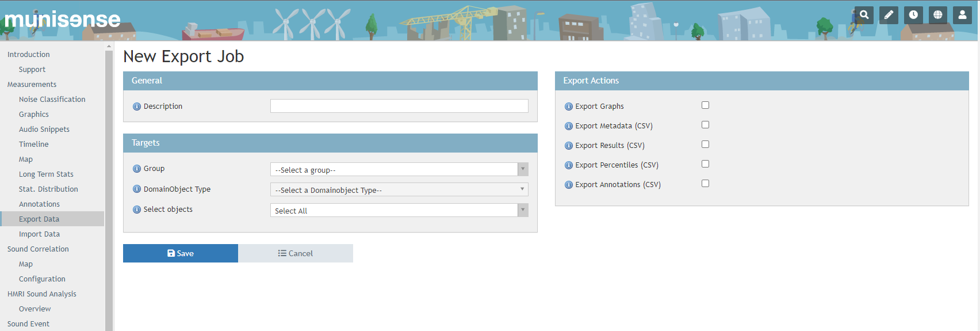The width and height of the screenshot is (980, 331).
Task: Go to Import Data in sidebar
Action: [39, 234]
